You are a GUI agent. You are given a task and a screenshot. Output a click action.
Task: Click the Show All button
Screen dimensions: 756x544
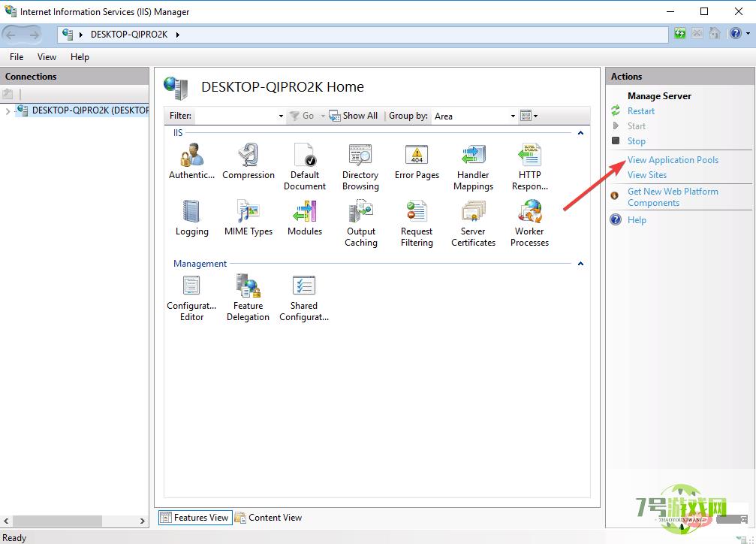tap(354, 116)
